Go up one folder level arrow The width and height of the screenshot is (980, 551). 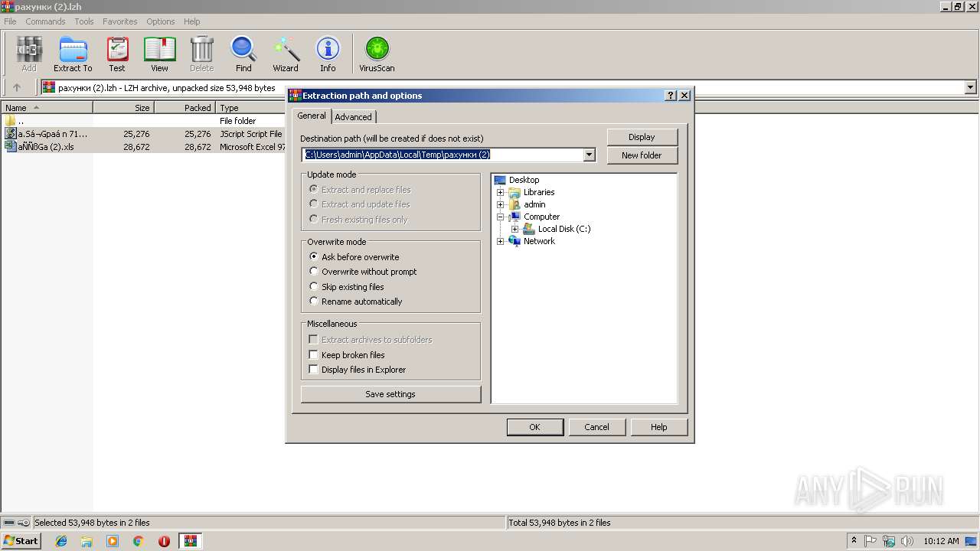17,87
